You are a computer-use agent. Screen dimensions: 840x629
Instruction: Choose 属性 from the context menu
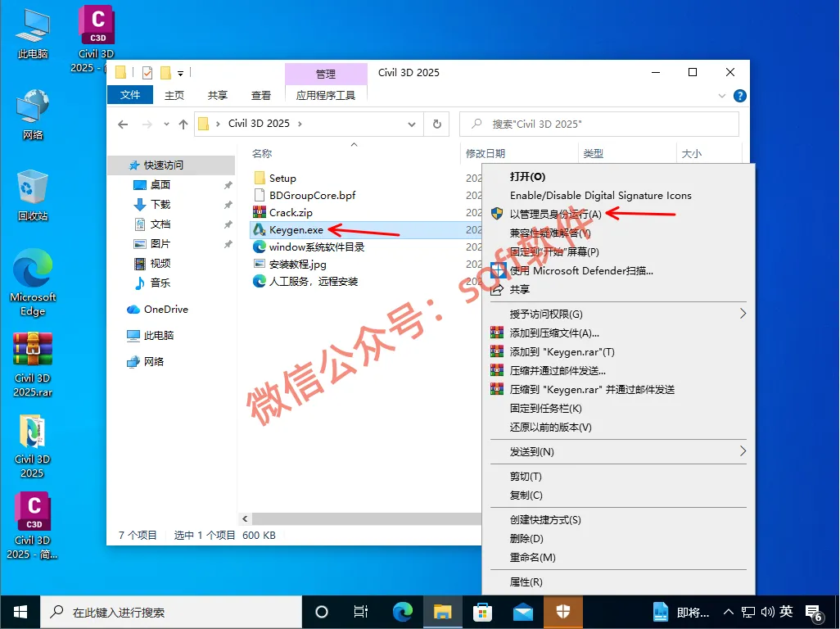click(526, 581)
